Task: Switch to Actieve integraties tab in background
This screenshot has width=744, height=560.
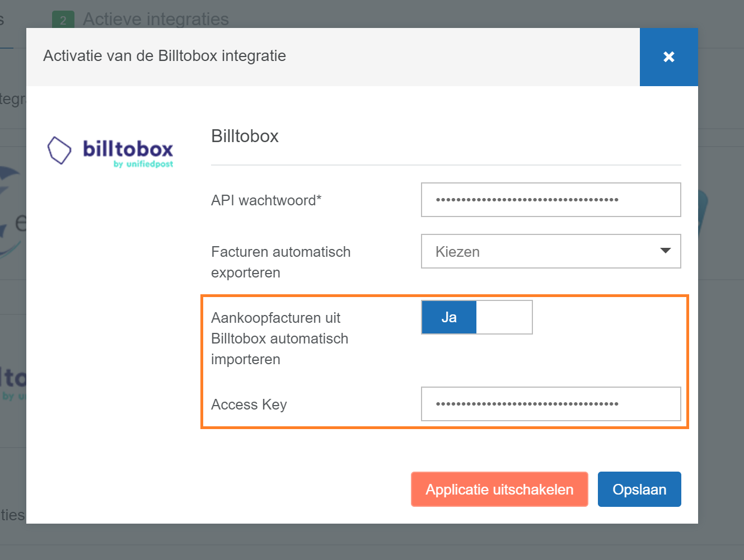Action: pyautogui.click(x=141, y=19)
